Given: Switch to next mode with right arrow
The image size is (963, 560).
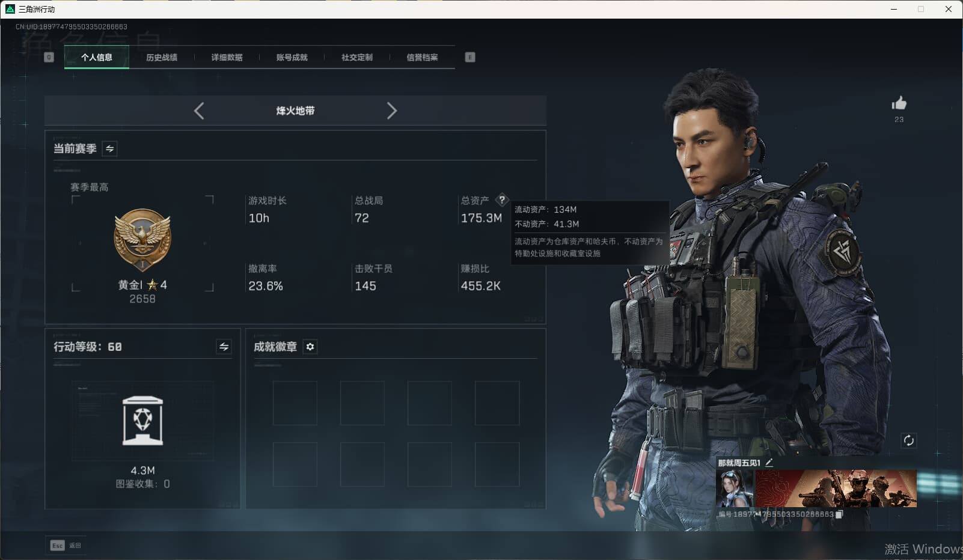Looking at the screenshot, I should pyautogui.click(x=392, y=111).
